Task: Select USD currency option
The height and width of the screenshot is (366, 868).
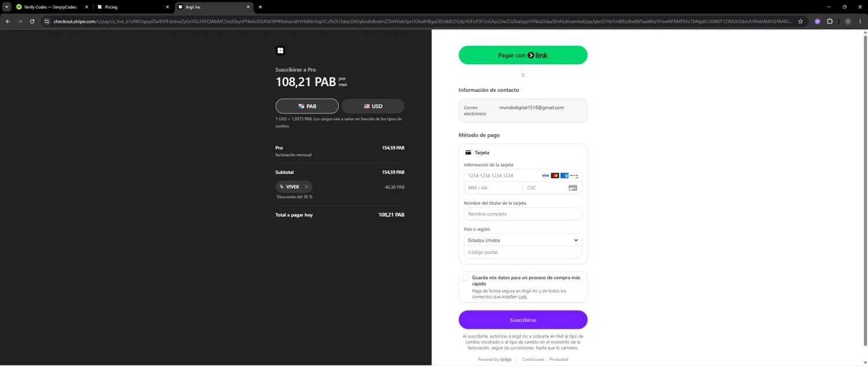Action: (373, 106)
